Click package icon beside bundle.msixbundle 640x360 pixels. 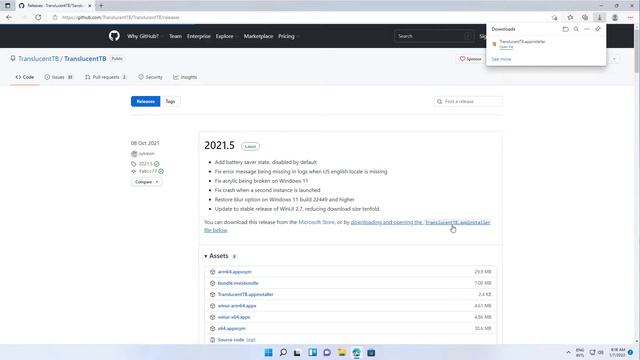[x=212, y=283]
